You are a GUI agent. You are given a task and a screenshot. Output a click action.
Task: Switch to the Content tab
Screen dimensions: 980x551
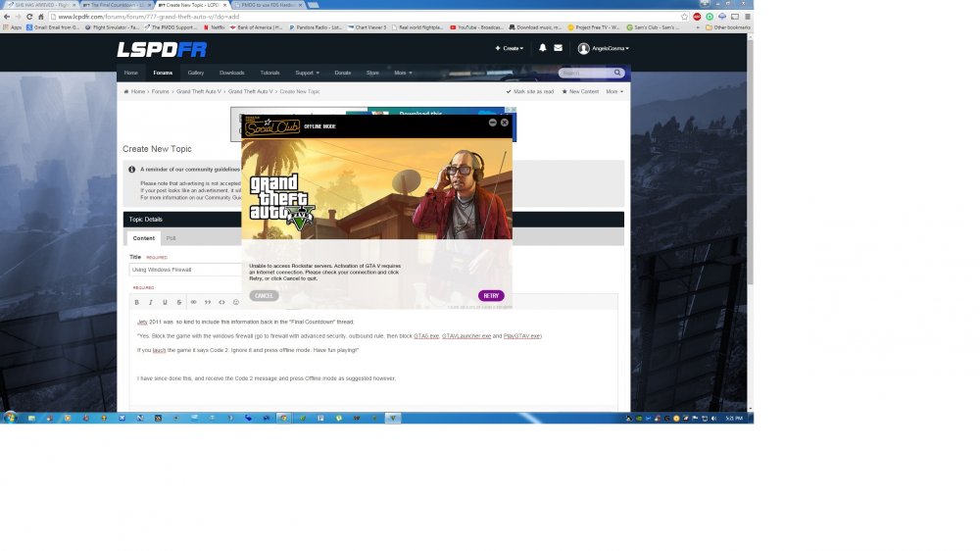143,238
